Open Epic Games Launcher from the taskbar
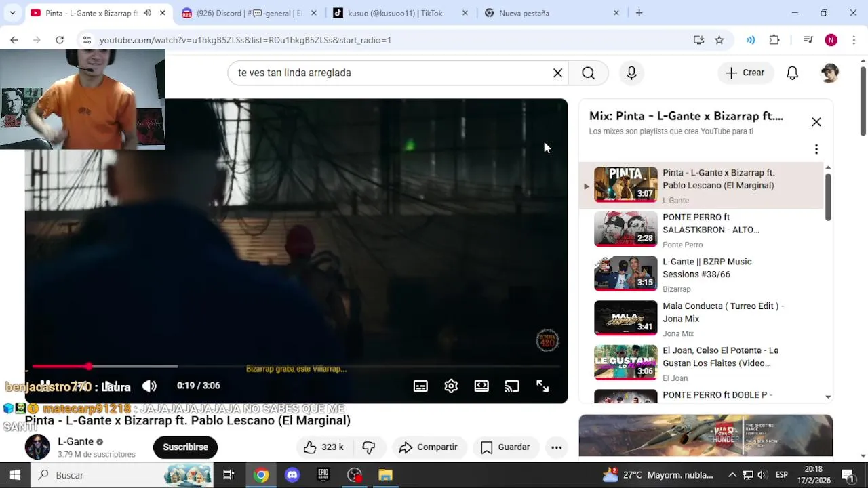 tap(323, 475)
